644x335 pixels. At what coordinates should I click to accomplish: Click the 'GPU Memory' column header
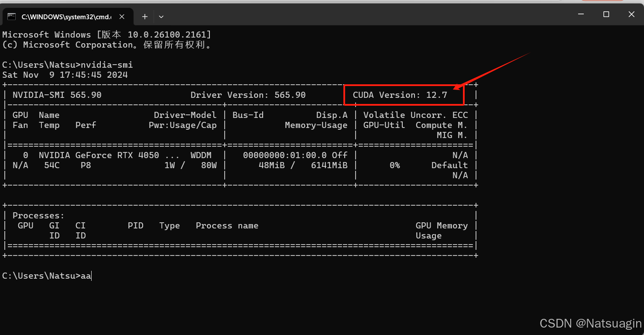[x=442, y=225]
